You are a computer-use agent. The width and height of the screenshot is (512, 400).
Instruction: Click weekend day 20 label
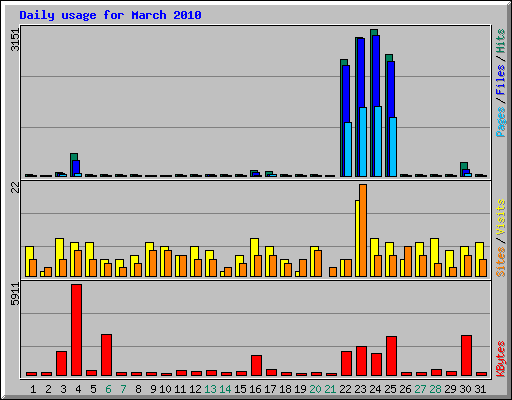click(315, 389)
